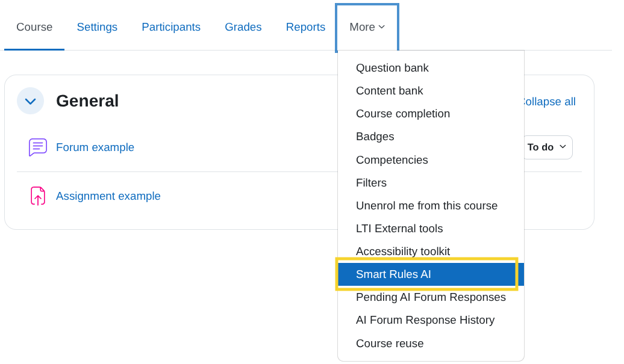Select Pending AI Forum Responses
Viewport: 624px width, 364px height.
coord(430,297)
